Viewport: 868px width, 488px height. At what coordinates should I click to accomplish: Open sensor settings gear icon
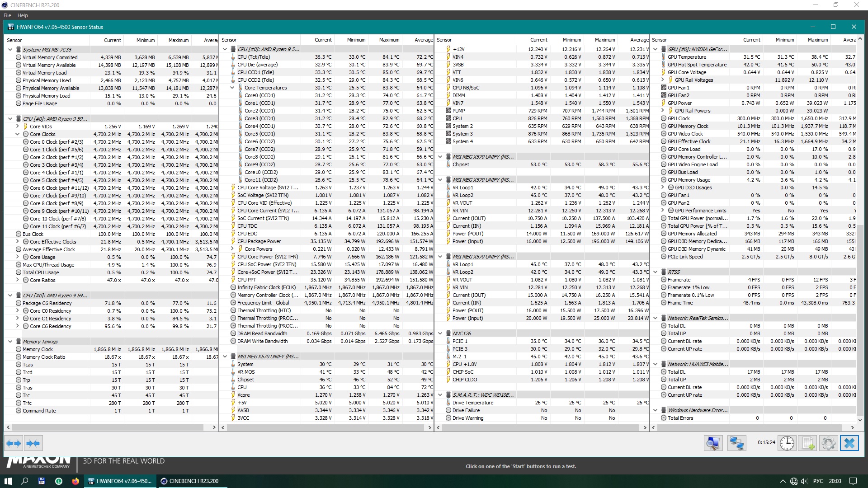click(828, 443)
